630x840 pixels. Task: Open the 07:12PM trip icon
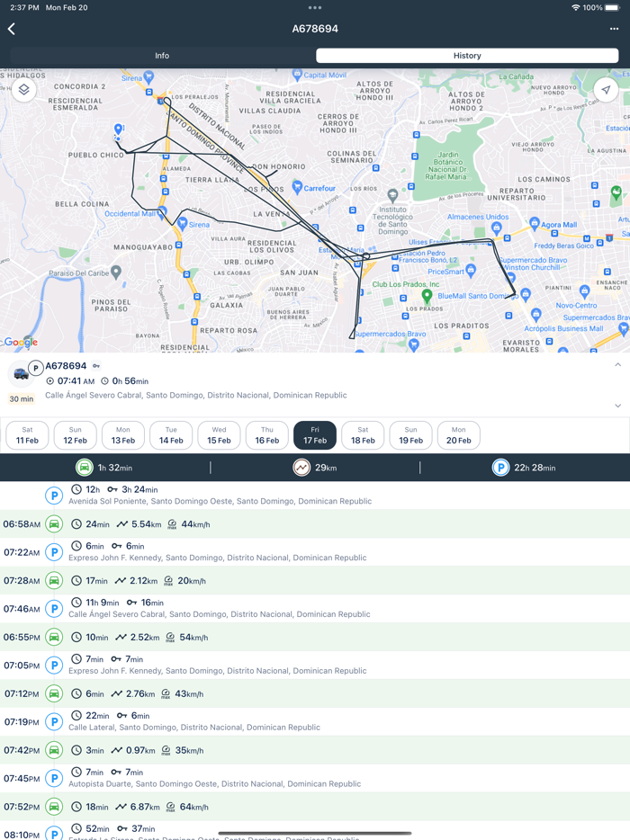click(54, 693)
